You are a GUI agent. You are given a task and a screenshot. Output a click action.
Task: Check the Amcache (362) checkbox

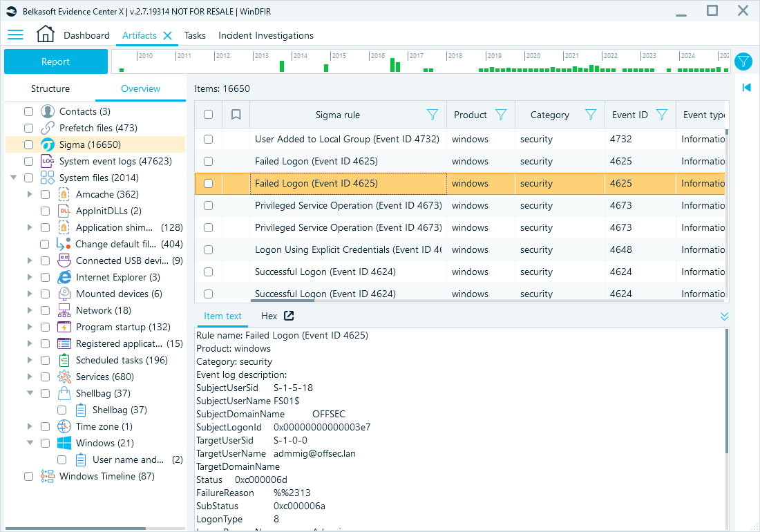[45, 194]
